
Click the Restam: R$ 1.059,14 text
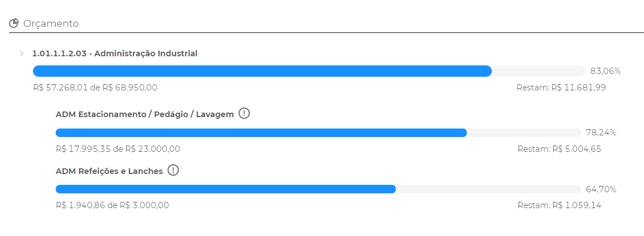559,205
